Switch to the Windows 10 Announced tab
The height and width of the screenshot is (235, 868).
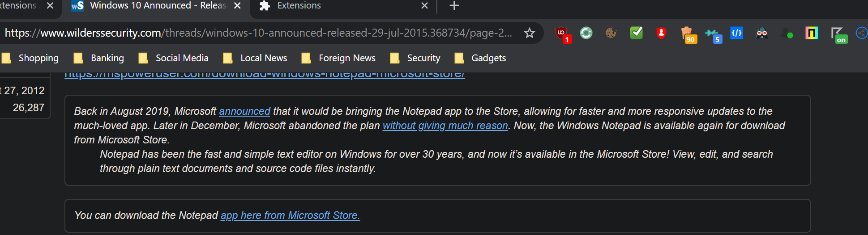tap(152, 6)
